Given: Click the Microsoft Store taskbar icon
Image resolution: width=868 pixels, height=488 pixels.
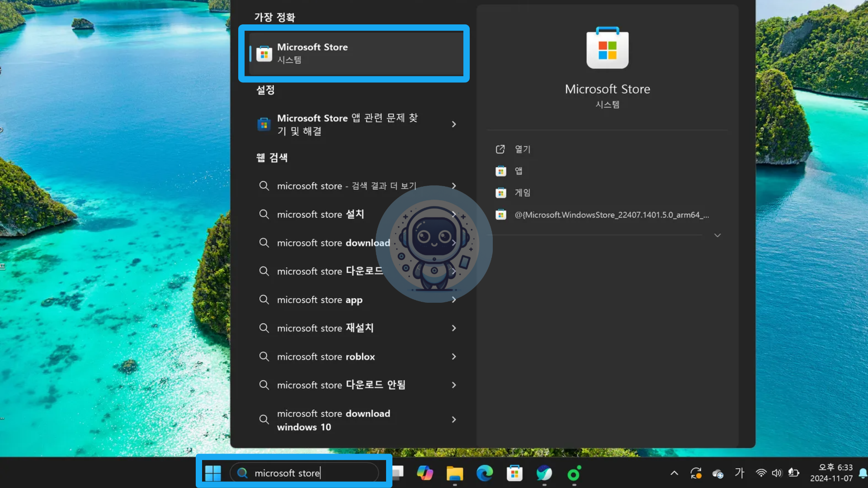Looking at the screenshot, I should tap(514, 473).
